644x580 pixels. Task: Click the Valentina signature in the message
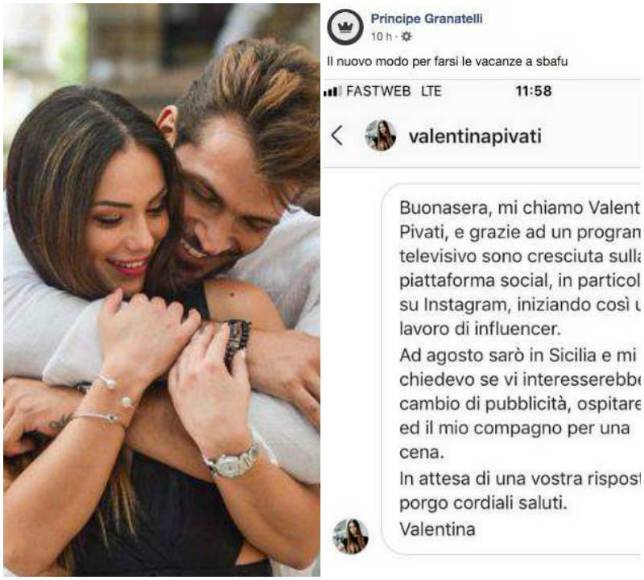[437, 529]
